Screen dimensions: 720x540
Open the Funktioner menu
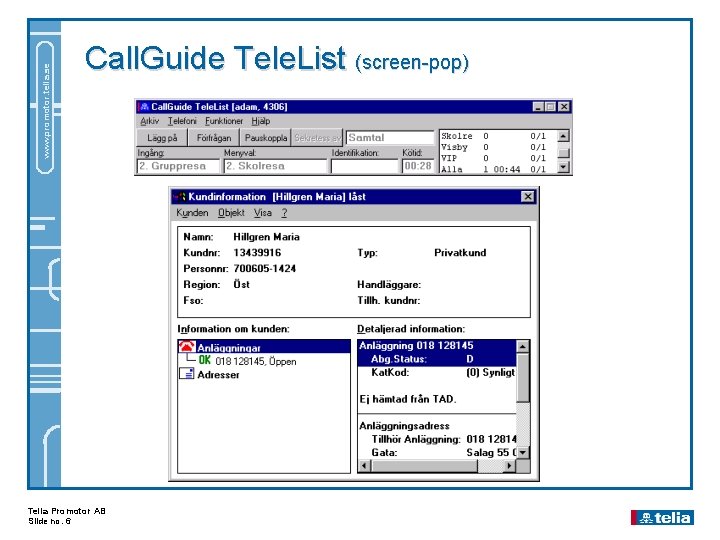(224, 121)
